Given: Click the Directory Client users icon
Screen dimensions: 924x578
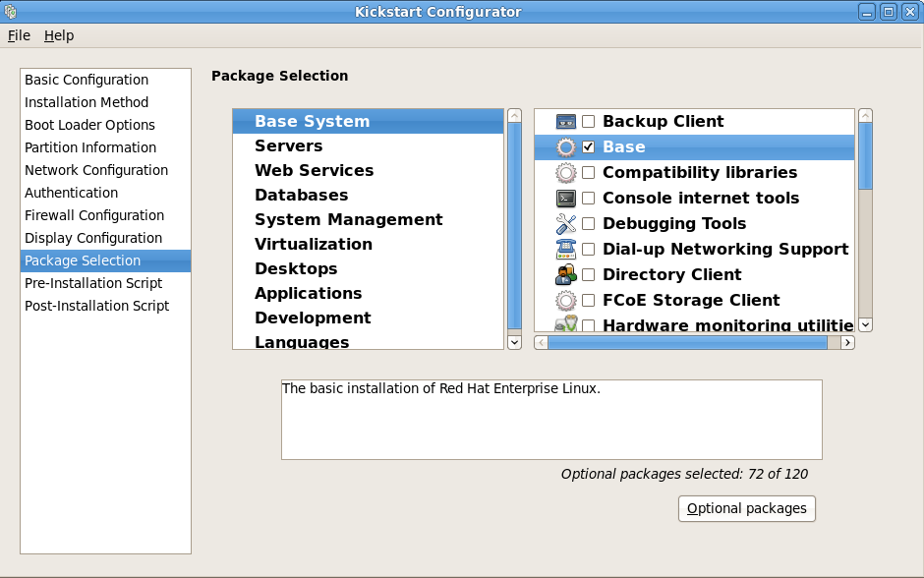Looking at the screenshot, I should (566, 274).
